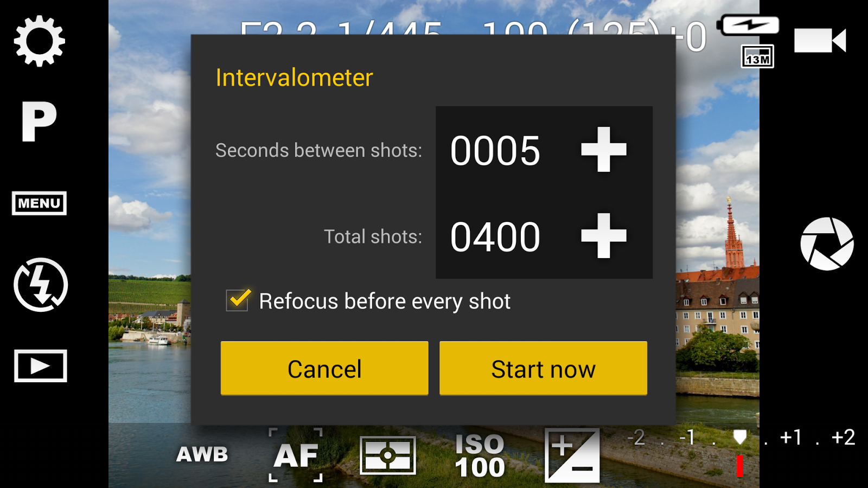Viewport: 868px width, 488px height.
Task: Select the seconds value 0005 field
Action: [x=495, y=151]
